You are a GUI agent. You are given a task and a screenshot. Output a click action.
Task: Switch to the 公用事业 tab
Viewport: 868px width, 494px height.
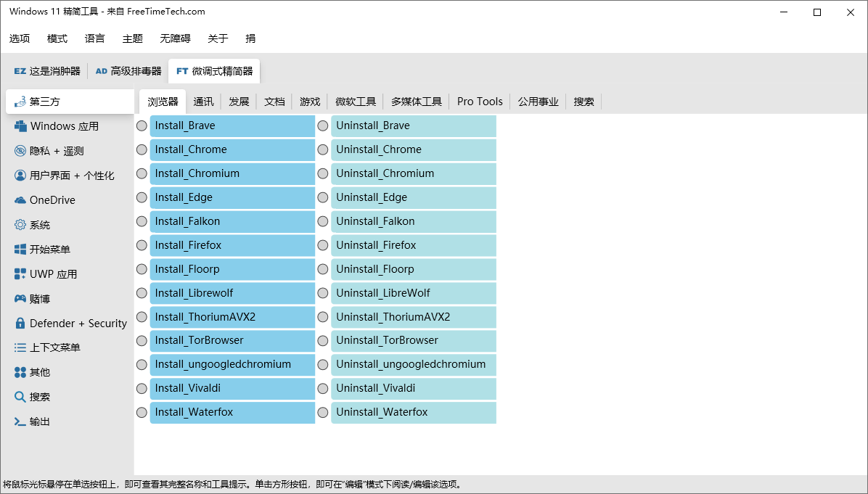538,102
